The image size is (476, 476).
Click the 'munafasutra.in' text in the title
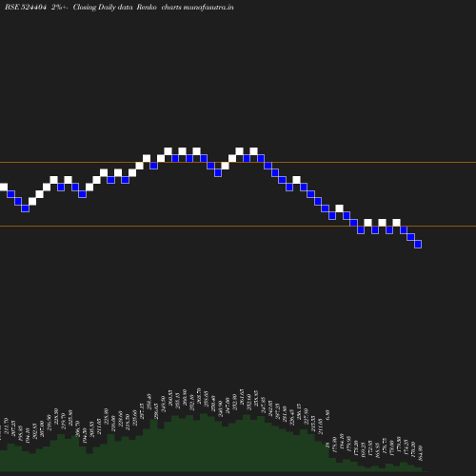click(208, 7)
